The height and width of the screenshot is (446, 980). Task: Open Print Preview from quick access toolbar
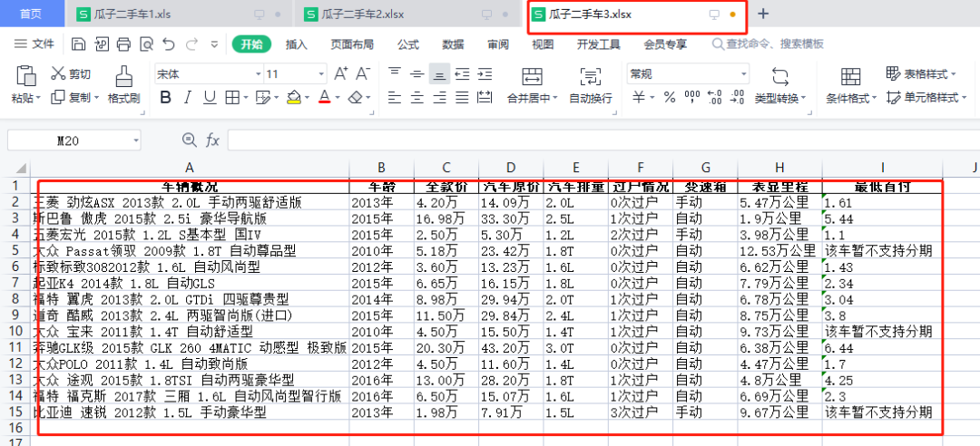click(146, 44)
